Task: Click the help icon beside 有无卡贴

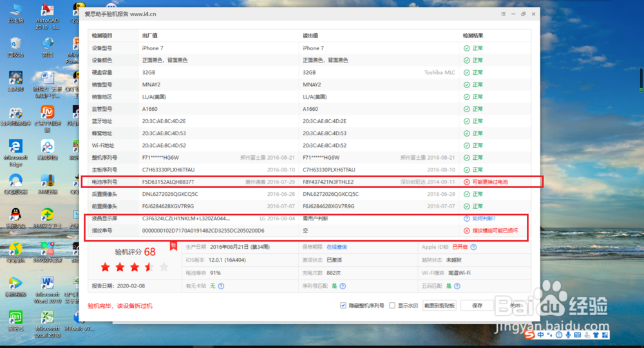Action: point(221,286)
